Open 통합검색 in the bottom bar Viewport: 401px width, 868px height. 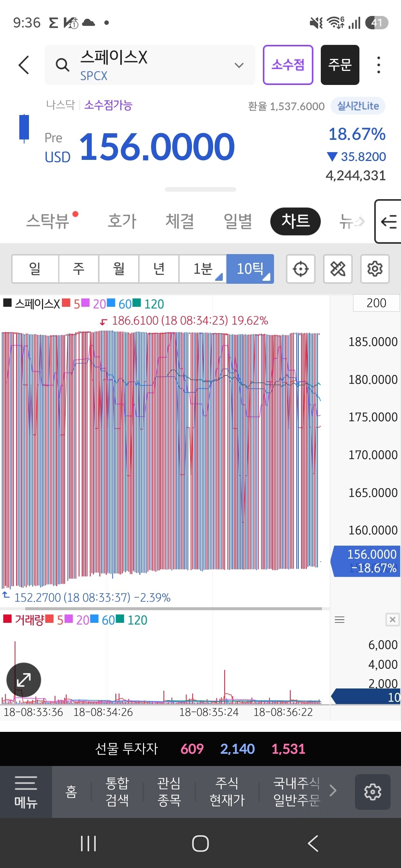click(117, 792)
